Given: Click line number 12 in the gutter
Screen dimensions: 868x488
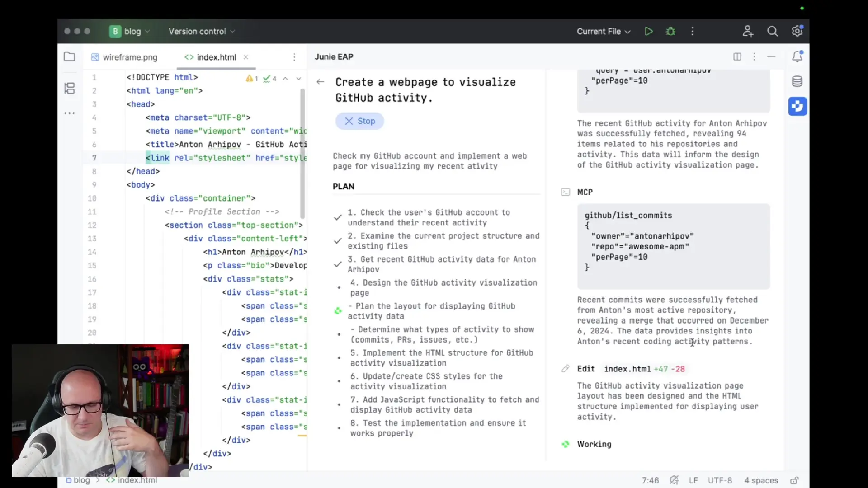Looking at the screenshot, I should point(92,225).
